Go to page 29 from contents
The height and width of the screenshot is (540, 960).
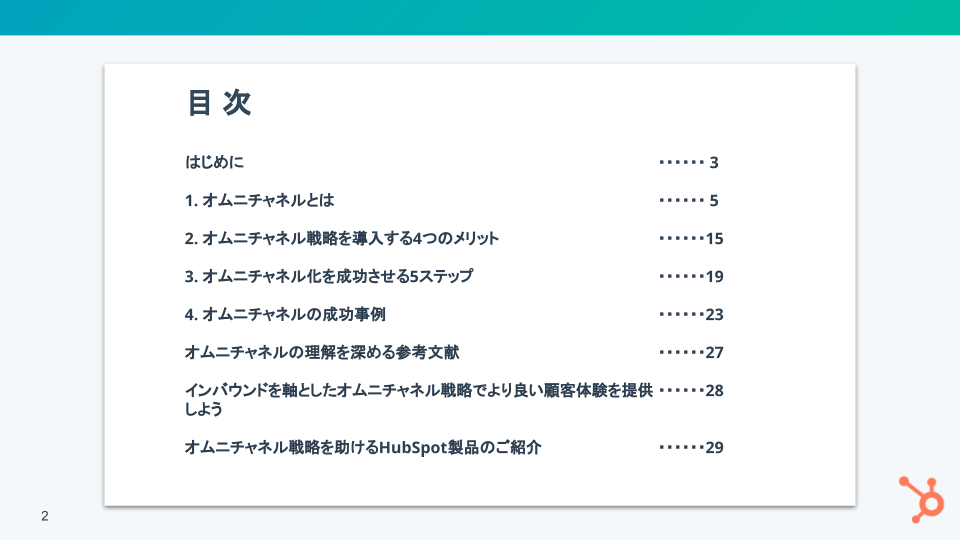click(714, 447)
